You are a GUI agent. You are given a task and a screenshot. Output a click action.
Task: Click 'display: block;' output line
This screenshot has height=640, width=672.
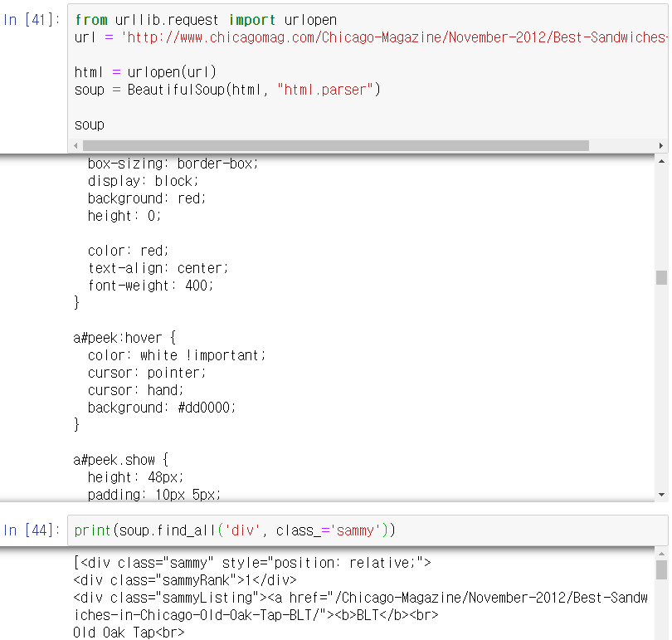pyautogui.click(x=144, y=181)
